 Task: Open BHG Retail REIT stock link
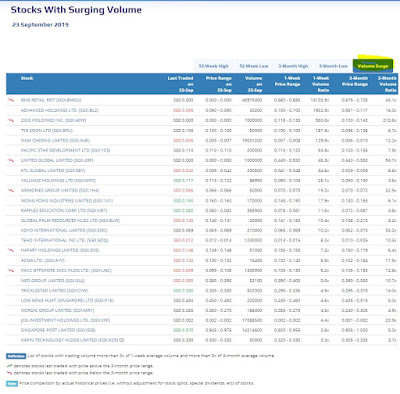point(51,100)
